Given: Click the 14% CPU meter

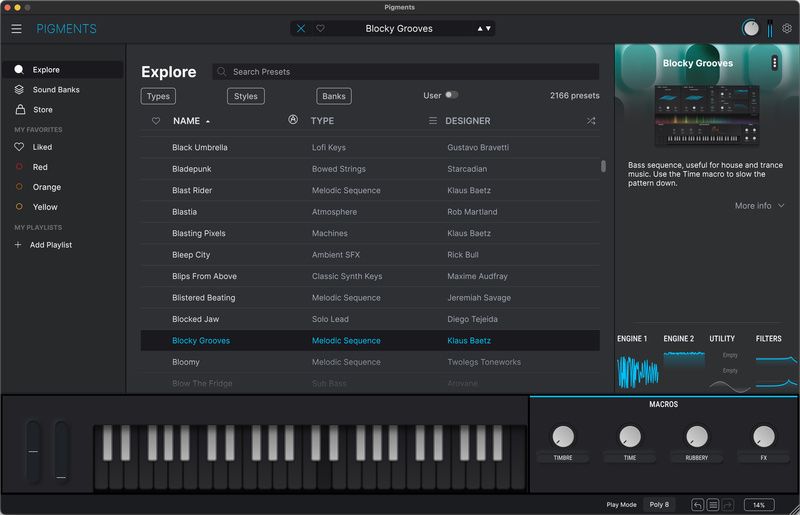Looking at the screenshot, I should pyautogui.click(x=759, y=505).
